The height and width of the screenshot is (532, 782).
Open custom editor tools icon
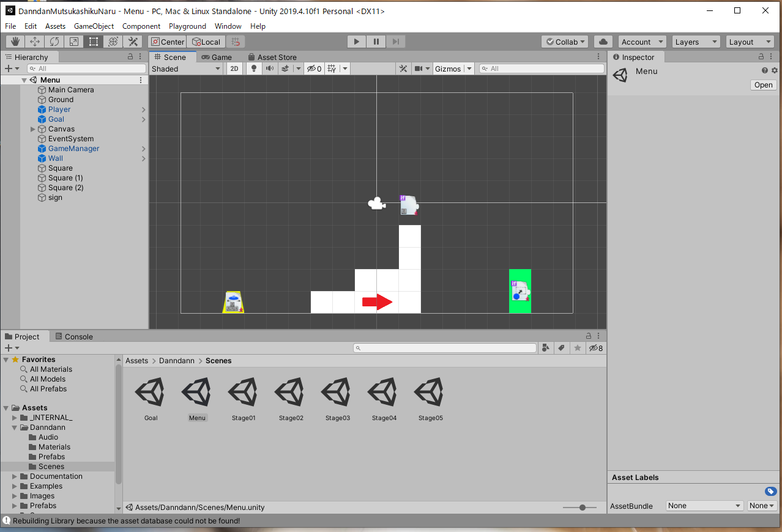(x=133, y=42)
